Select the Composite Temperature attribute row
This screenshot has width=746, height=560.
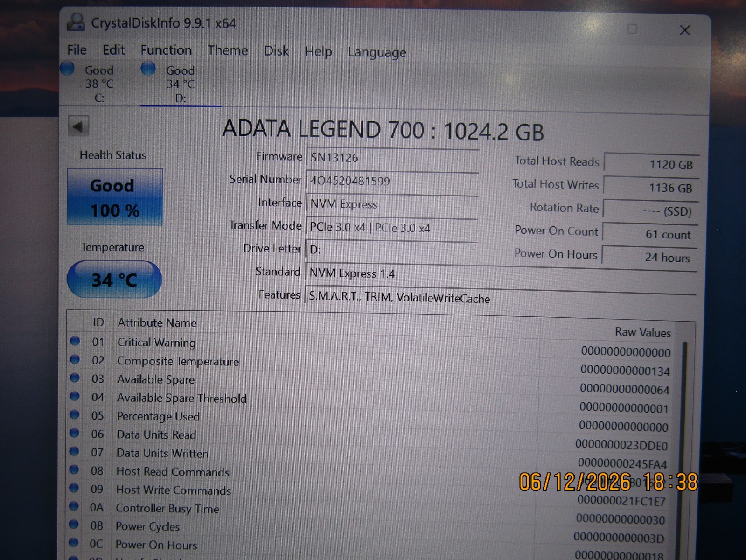(x=372, y=365)
